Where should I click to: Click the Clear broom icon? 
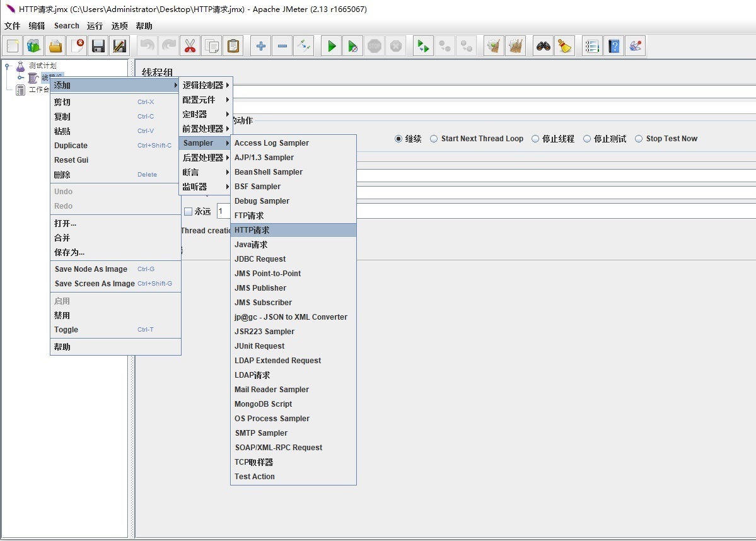pos(494,46)
